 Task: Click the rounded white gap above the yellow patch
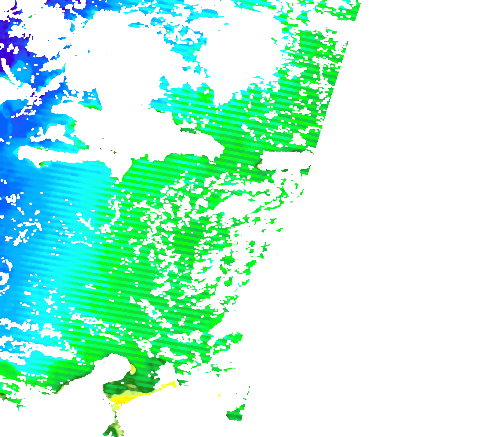coord(116,367)
